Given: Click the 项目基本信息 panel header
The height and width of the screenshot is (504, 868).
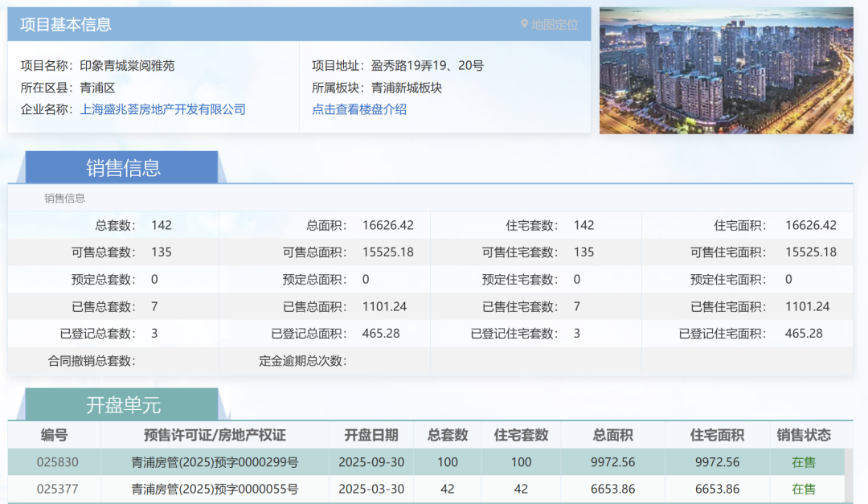Looking at the screenshot, I should [299, 24].
